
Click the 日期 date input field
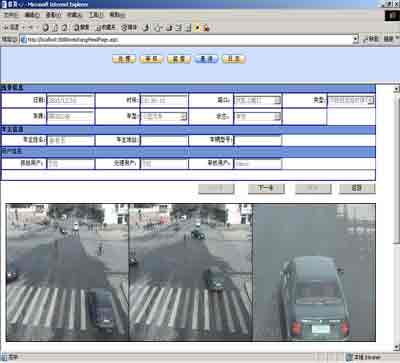click(x=70, y=100)
